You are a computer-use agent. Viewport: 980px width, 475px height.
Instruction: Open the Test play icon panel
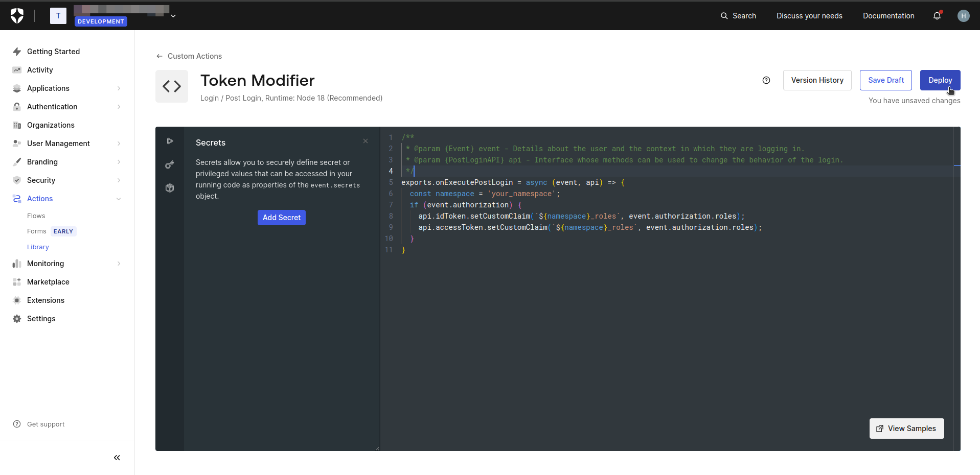click(x=170, y=141)
